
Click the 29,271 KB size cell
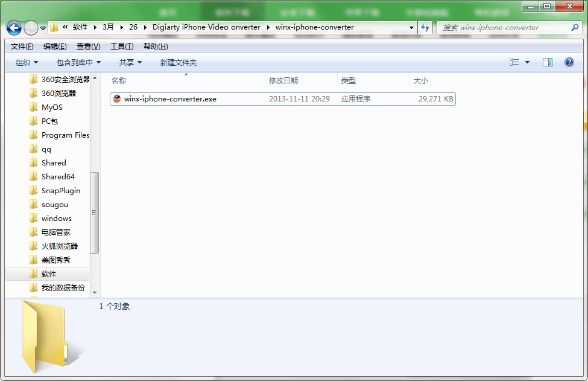pos(436,99)
